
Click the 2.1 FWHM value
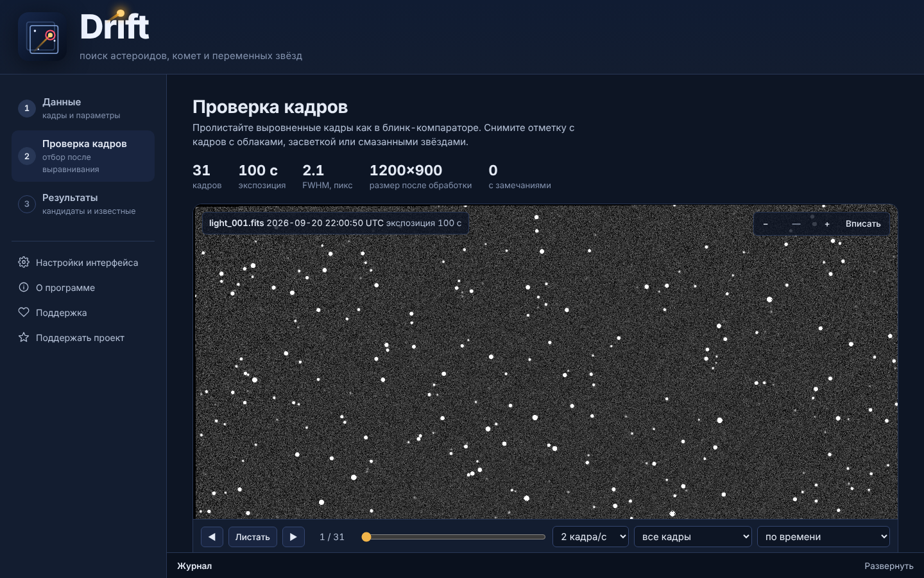[x=313, y=170]
